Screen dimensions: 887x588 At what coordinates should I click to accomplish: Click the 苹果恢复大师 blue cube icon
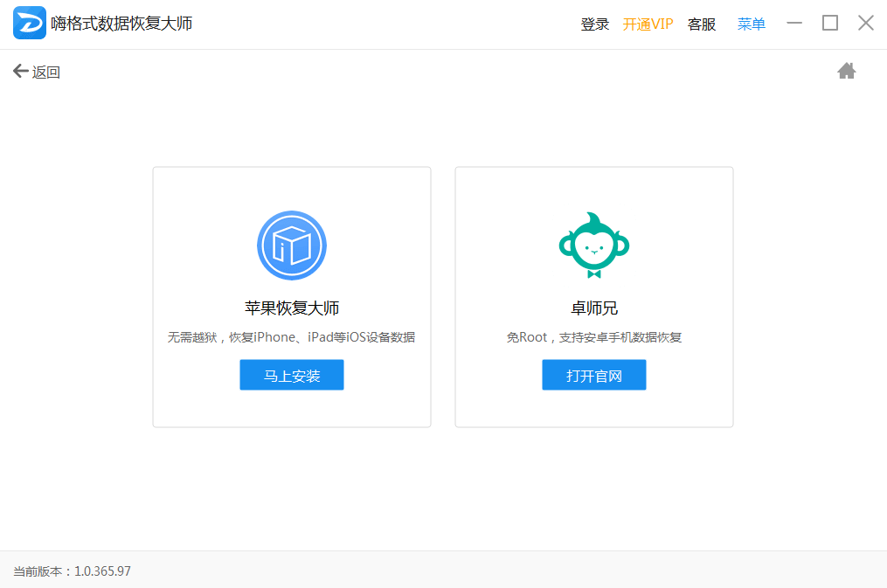coord(292,246)
